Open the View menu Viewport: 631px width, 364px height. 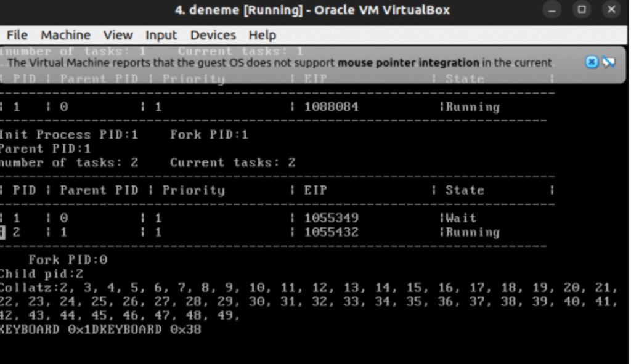[118, 35]
